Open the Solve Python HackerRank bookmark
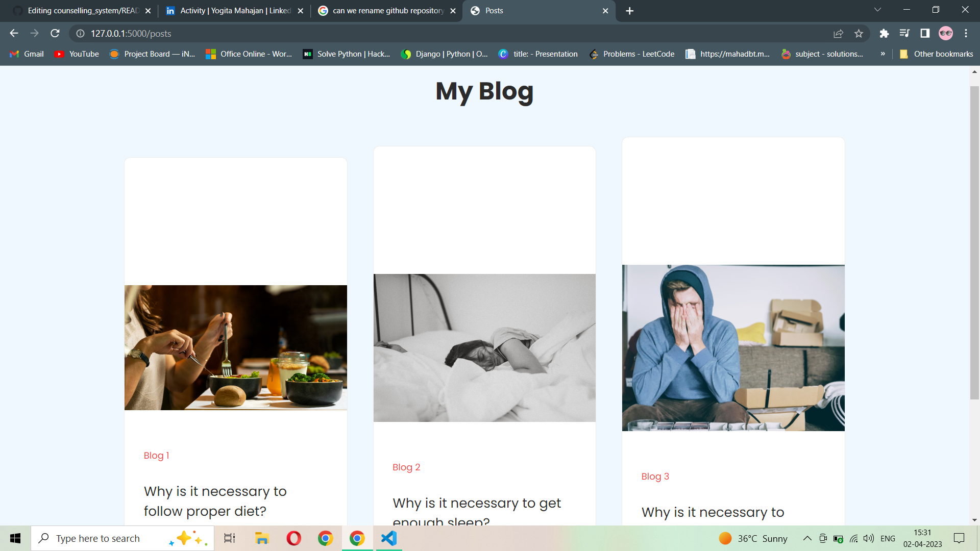Image resolution: width=980 pixels, height=551 pixels. coord(346,54)
